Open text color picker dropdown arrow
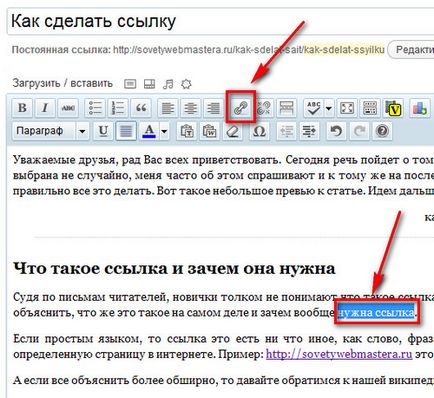Image resolution: width=434 pixels, height=398 pixels. point(164,131)
